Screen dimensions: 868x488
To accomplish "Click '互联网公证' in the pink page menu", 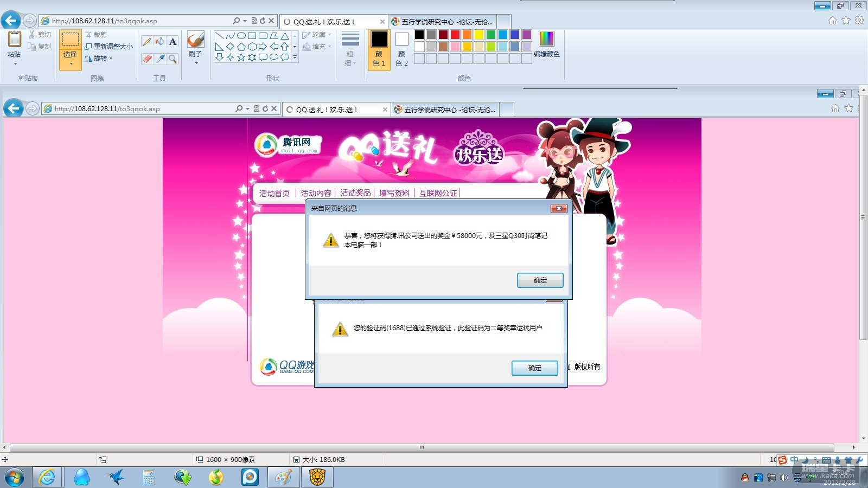I will (438, 193).
